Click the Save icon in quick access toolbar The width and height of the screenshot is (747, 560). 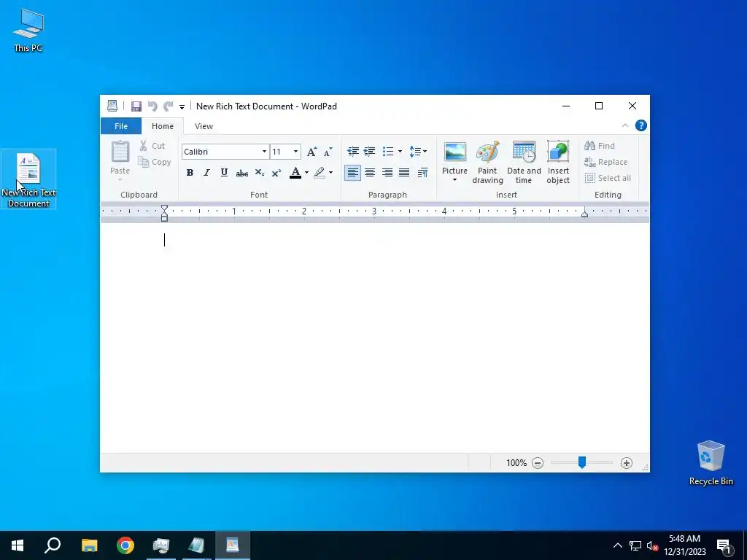click(136, 106)
